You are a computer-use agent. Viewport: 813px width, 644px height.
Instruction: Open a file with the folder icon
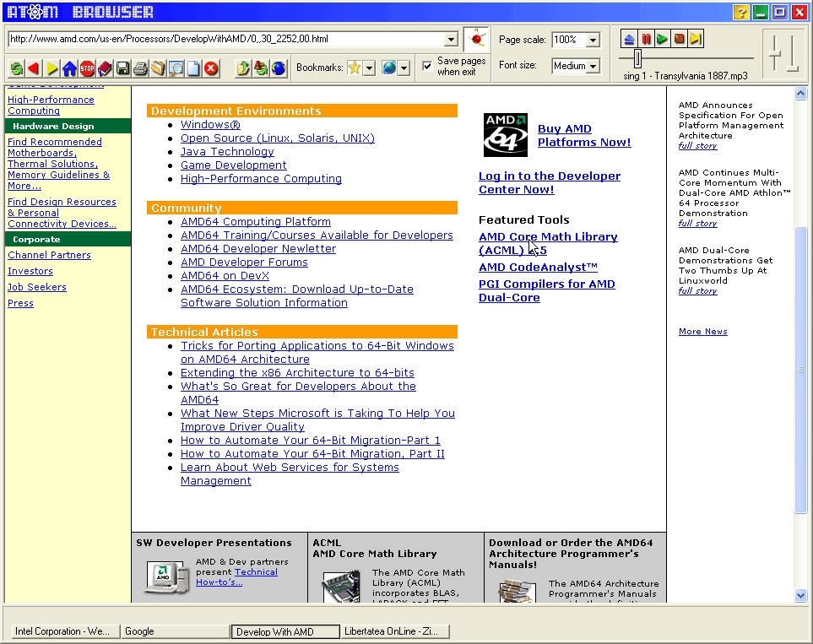(158, 68)
